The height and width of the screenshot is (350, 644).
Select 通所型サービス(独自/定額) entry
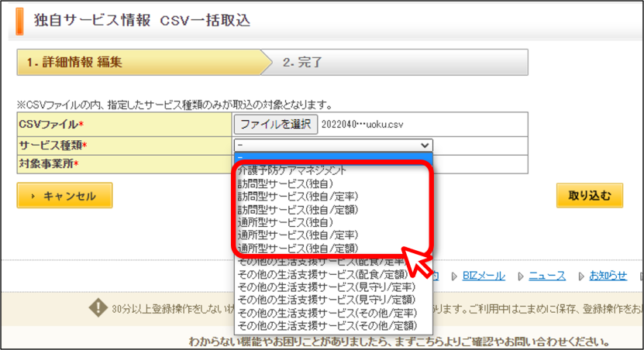click(298, 249)
